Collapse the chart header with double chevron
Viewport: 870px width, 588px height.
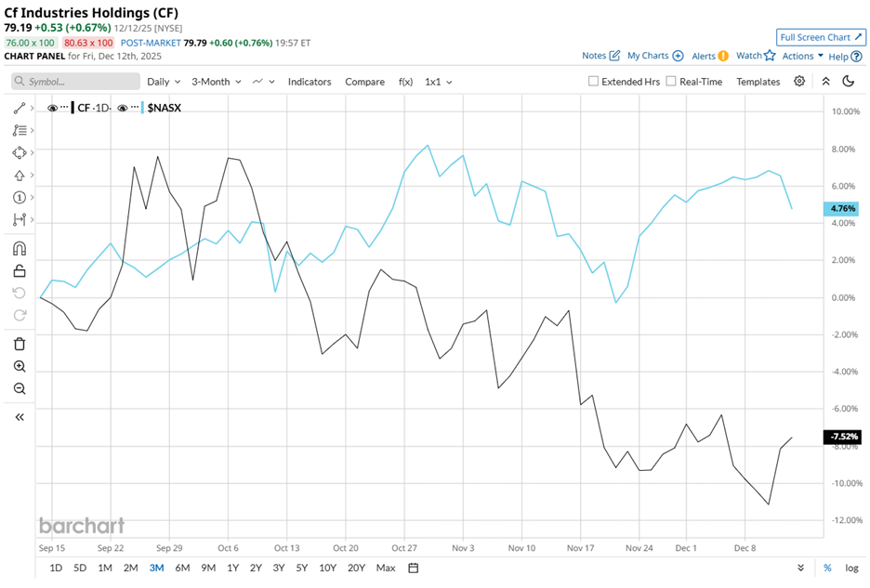coord(825,81)
